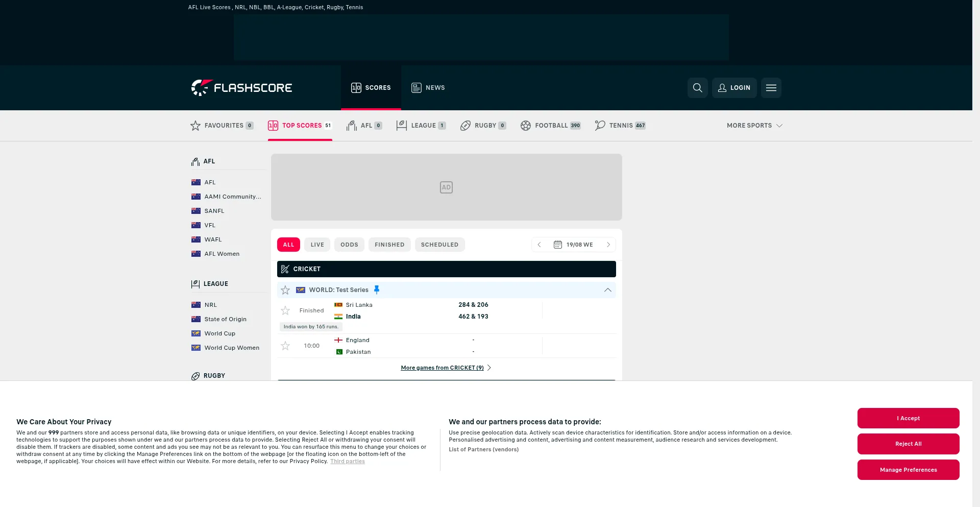Click the 284 & 206 Sri Lanka score

pyautogui.click(x=473, y=305)
